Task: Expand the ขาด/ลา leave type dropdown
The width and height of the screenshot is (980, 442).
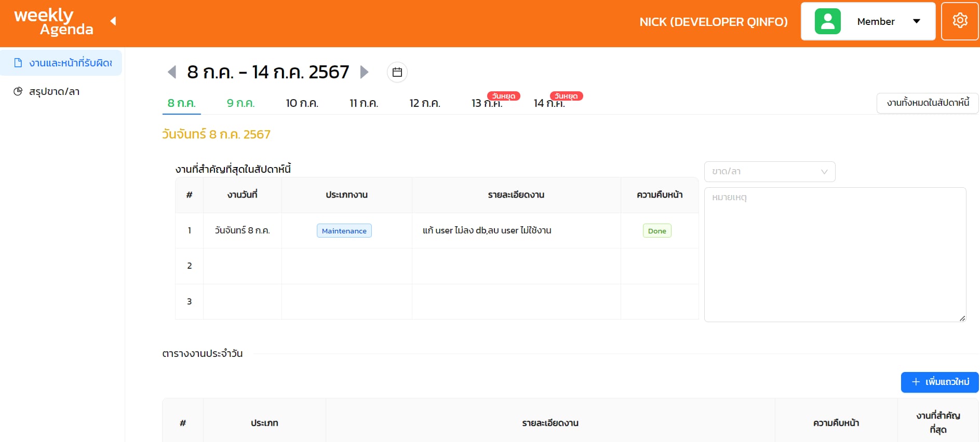Action: (769, 172)
